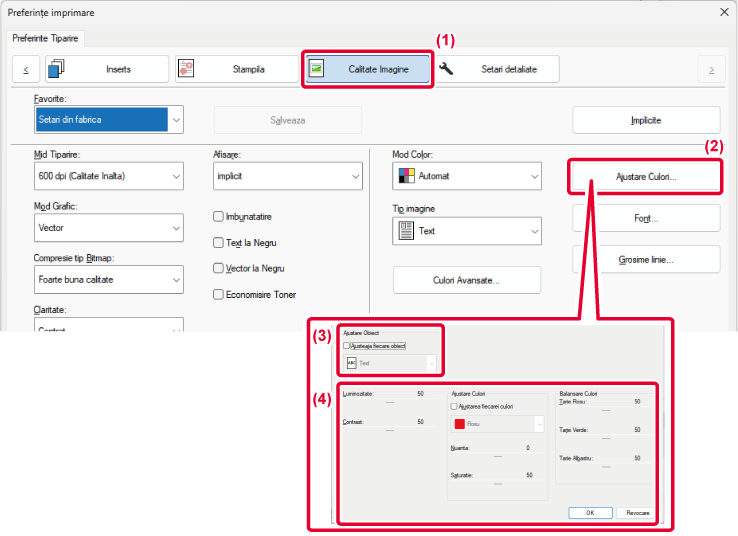Check the Vector la Negru option
Screen dimensions: 738x536
pyautogui.click(x=219, y=268)
